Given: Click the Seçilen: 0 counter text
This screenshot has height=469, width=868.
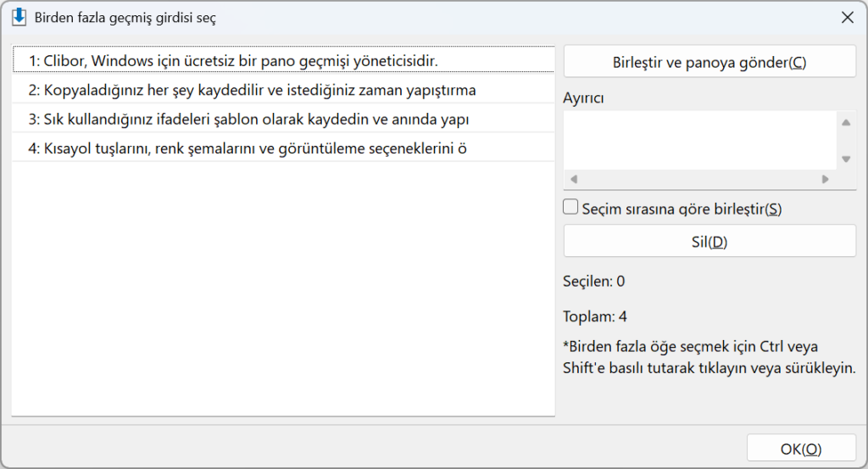Looking at the screenshot, I should 593,282.
